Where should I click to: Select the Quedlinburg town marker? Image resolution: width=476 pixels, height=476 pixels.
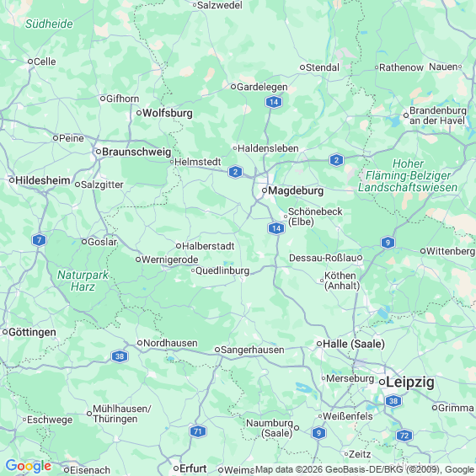(193, 270)
